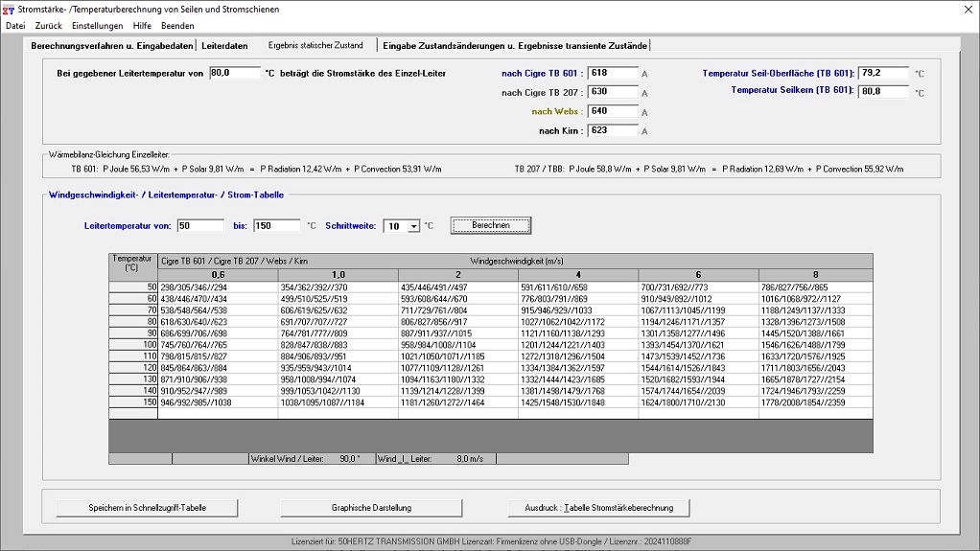Select the 100 °C row header in table
This screenshot has height=551, width=980.
(133, 345)
